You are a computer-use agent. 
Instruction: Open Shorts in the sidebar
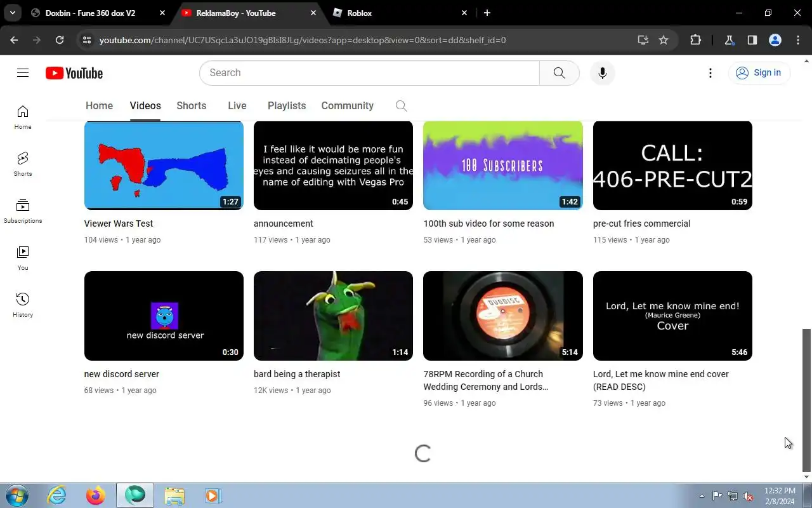[x=23, y=164]
